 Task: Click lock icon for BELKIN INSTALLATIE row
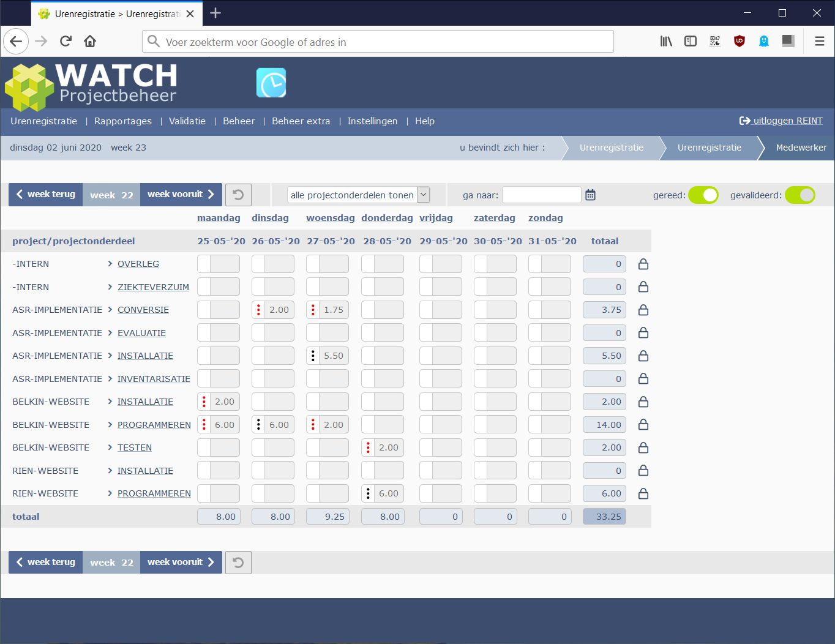click(x=643, y=402)
